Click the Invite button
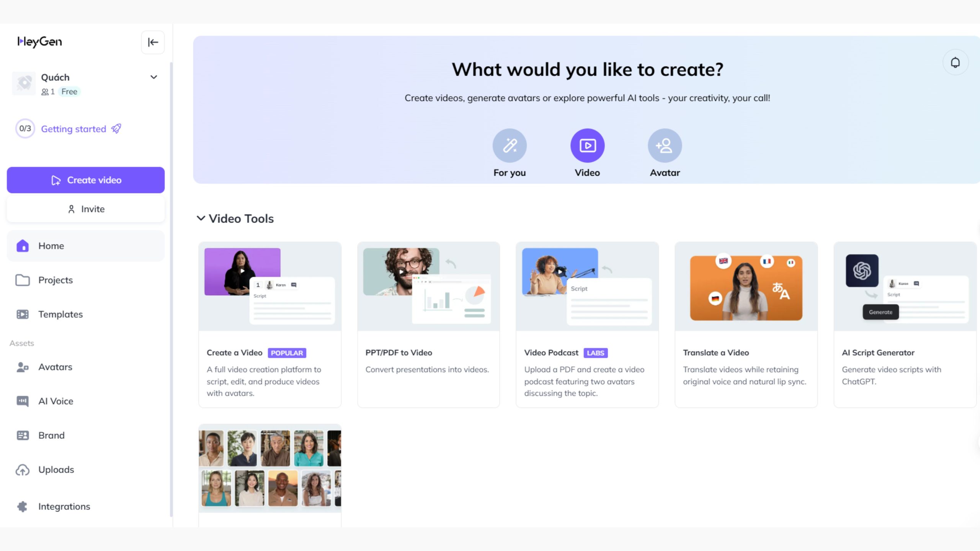The width and height of the screenshot is (980, 551). (x=85, y=209)
